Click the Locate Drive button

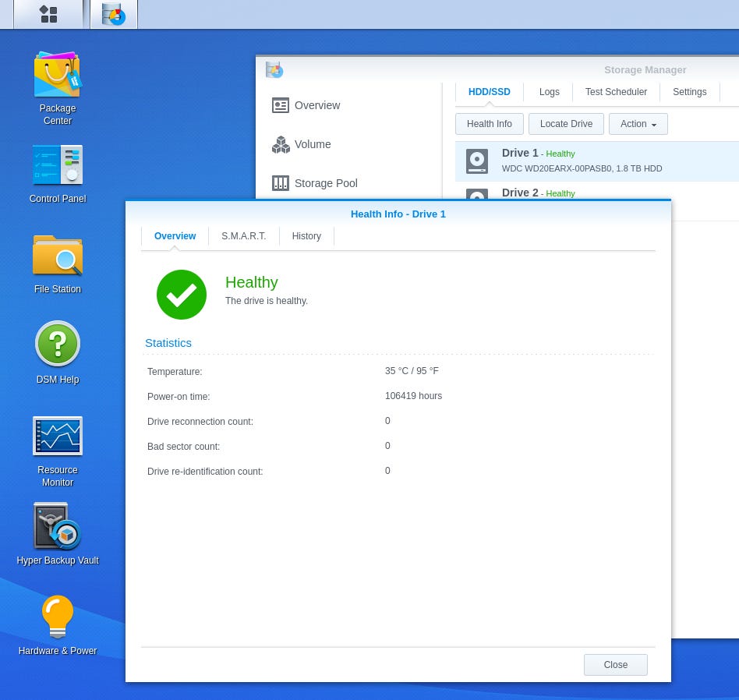click(x=566, y=124)
